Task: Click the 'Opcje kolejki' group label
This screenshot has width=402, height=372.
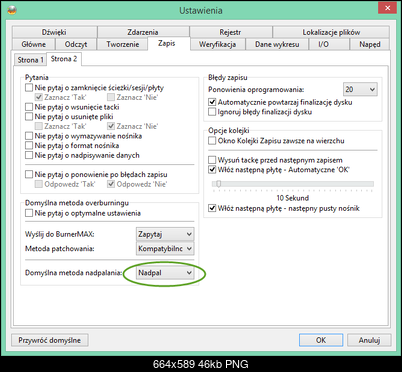Action: (229, 130)
